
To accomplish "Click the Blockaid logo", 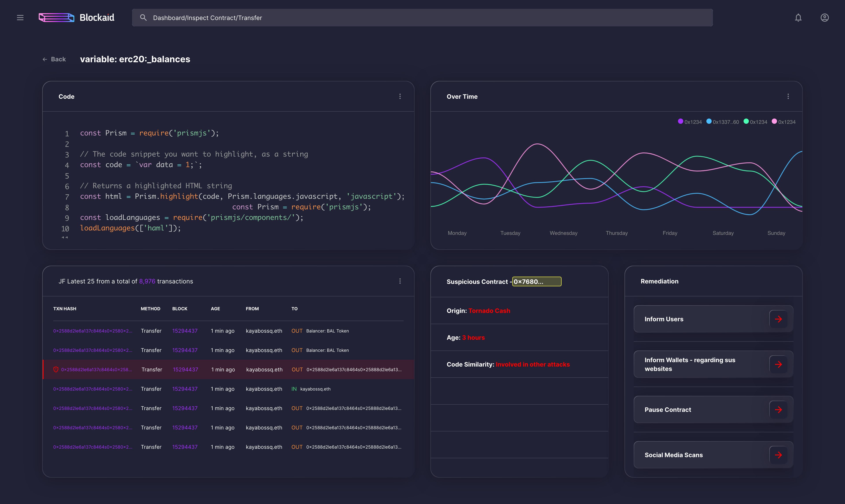I will coord(76,18).
